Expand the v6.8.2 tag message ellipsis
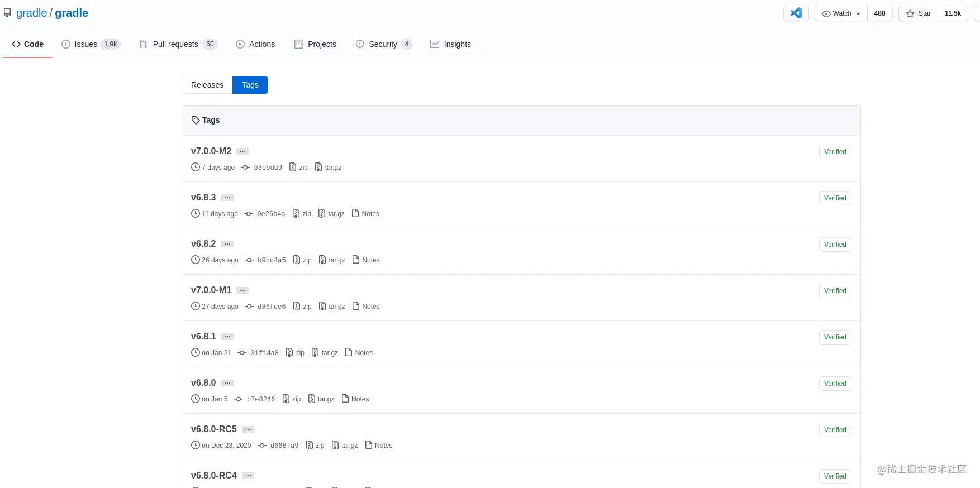Screen dimensions: 980x488 tap(227, 244)
